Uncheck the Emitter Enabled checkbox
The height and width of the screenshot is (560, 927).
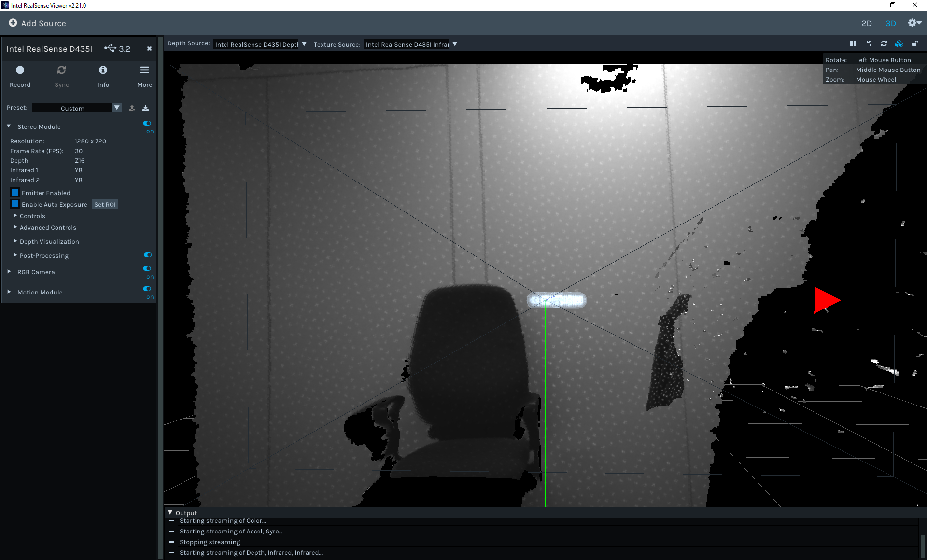pos(15,192)
